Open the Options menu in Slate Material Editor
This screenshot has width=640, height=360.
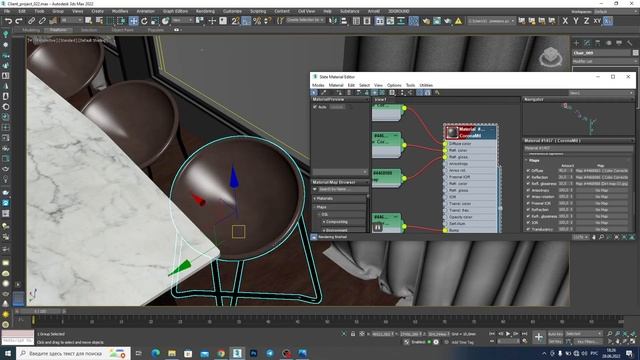pos(394,85)
